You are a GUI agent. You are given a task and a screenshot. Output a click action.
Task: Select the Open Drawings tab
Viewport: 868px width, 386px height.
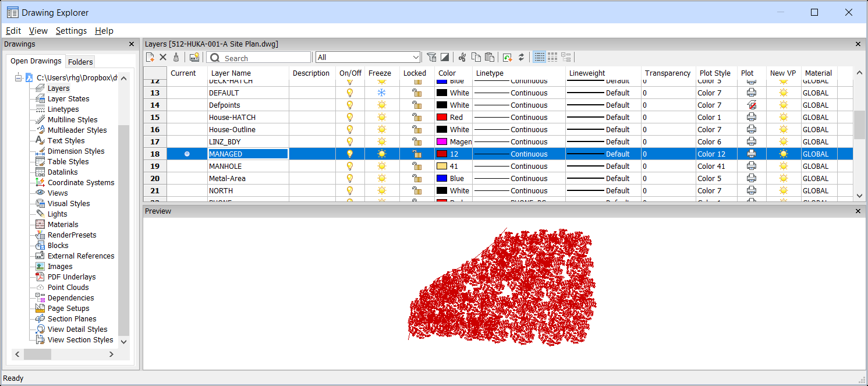(x=36, y=61)
